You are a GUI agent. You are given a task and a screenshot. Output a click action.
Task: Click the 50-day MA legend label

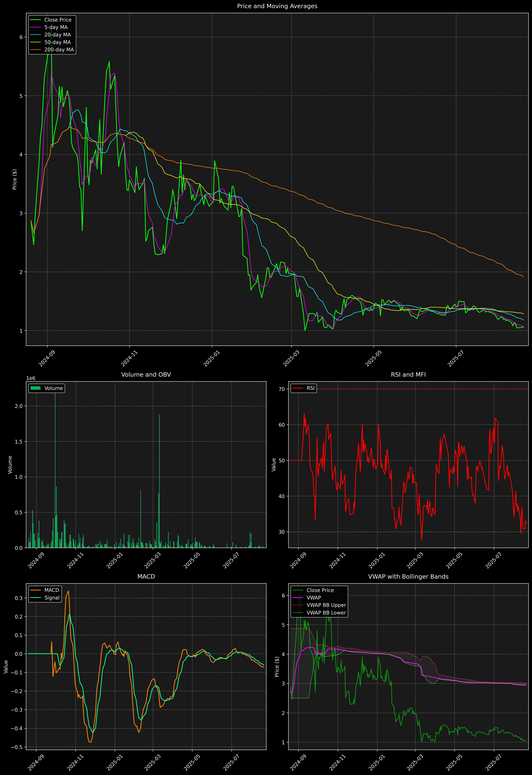pos(57,42)
